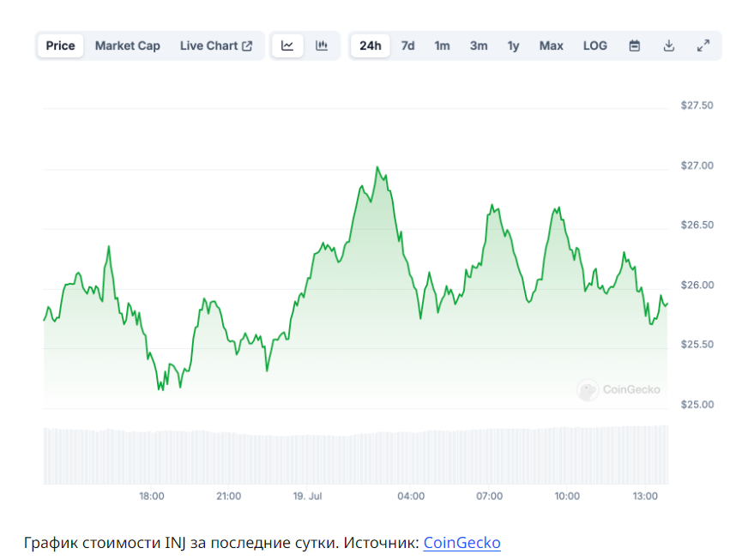Click the $26.00 axis label

pos(697,286)
